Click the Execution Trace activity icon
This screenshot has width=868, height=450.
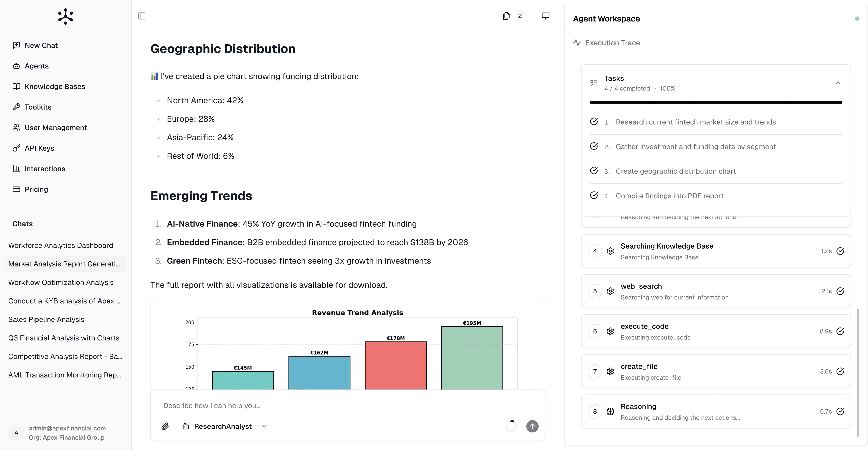point(577,43)
